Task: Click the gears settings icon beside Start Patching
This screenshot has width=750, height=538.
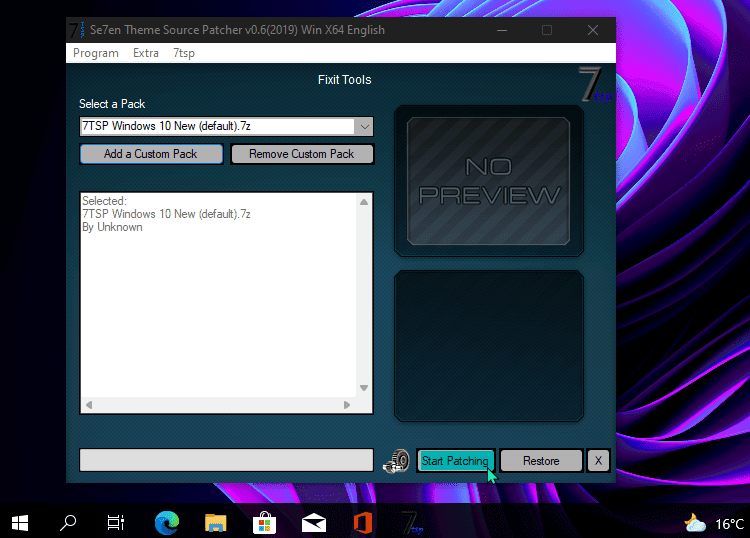Action: click(x=396, y=461)
